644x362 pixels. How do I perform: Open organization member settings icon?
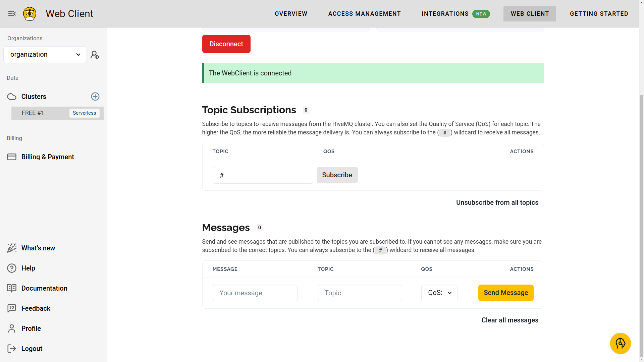click(95, 55)
